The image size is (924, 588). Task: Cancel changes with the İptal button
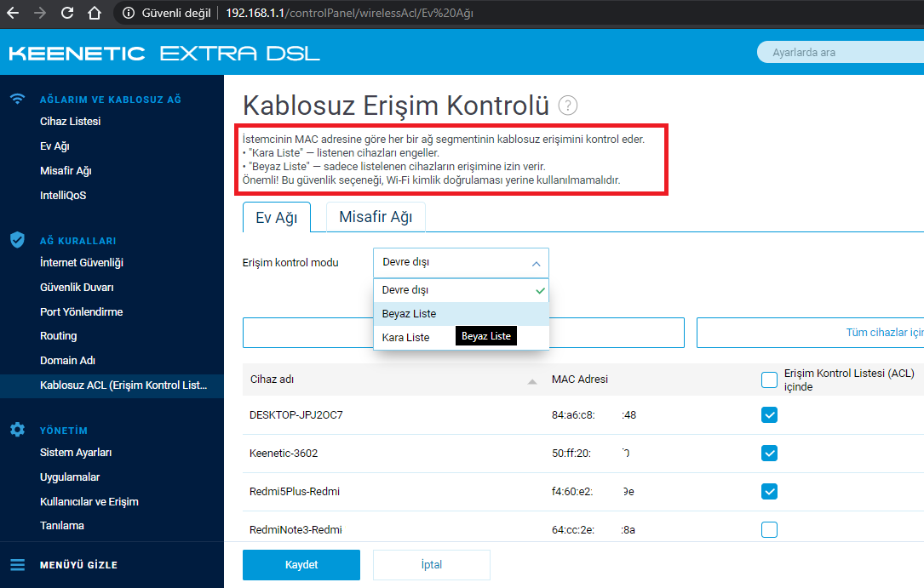432,565
